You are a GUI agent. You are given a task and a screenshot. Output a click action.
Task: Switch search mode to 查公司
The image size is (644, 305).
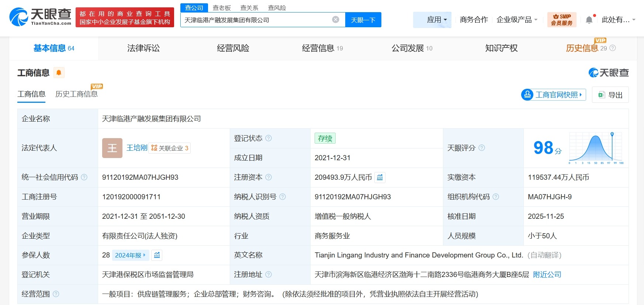[194, 8]
